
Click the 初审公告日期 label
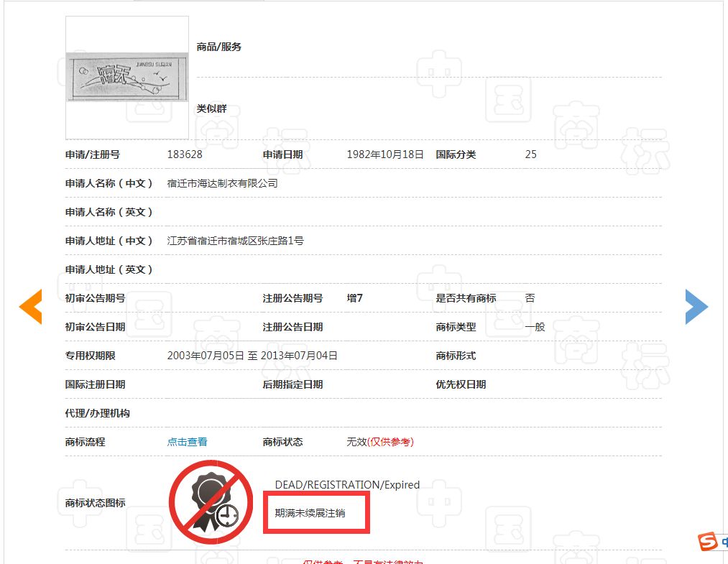click(x=95, y=327)
